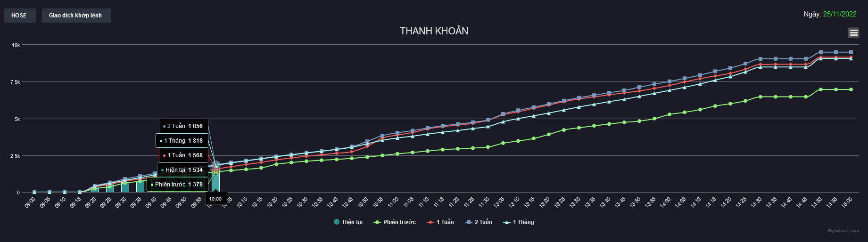Click the highlighted 10:00 axis label
The image size is (868, 242).
pyautogui.click(x=215, y=199)
